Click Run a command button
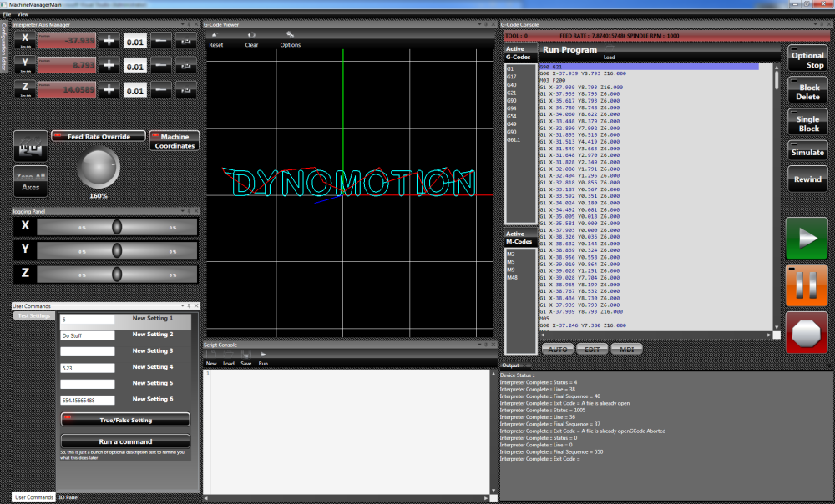The width and height of the screenshot is (835, 504). tap(126, 441)
